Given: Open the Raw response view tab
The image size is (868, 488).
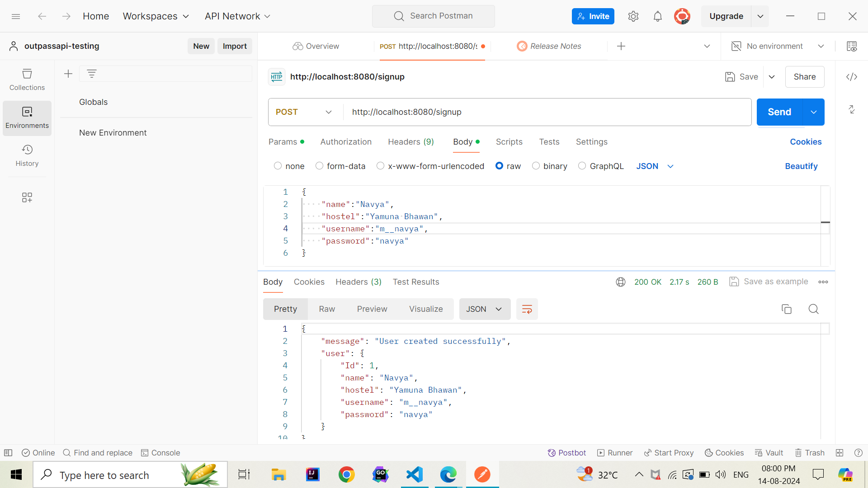Looking at the screenshot, I should [326, 309].
